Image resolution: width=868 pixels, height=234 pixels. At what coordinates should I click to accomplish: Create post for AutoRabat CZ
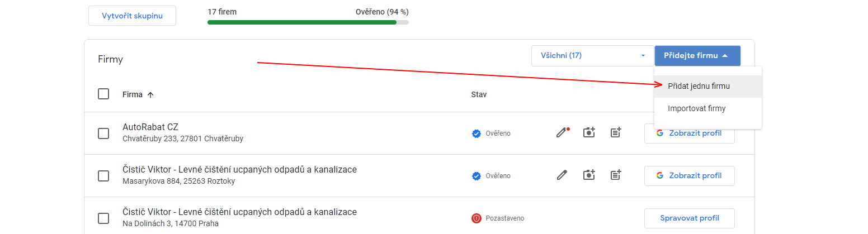coord(616,133)
